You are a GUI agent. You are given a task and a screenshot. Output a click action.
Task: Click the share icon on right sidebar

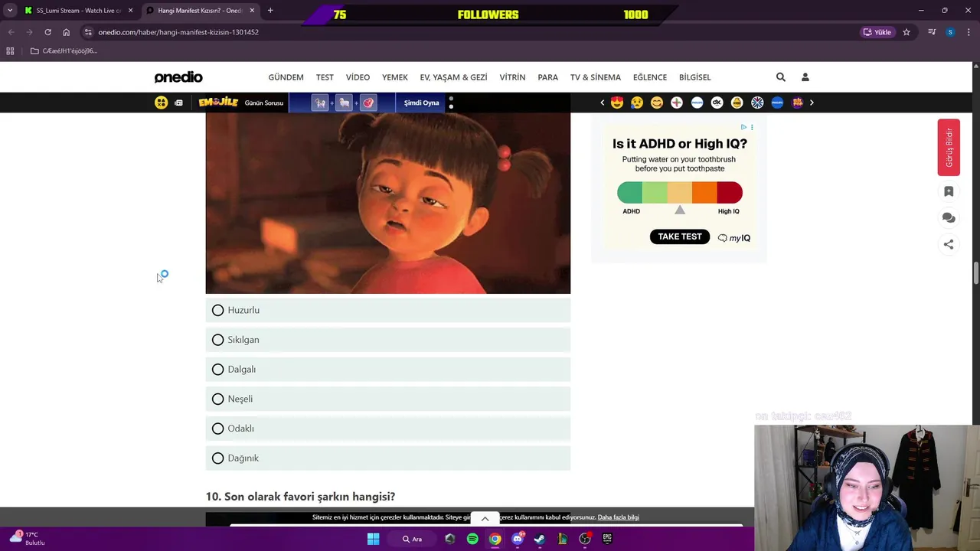[949, 244]
